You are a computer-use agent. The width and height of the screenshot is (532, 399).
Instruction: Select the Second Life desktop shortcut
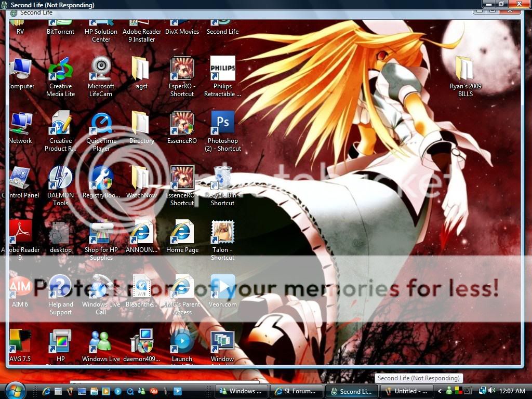point(222,28)
